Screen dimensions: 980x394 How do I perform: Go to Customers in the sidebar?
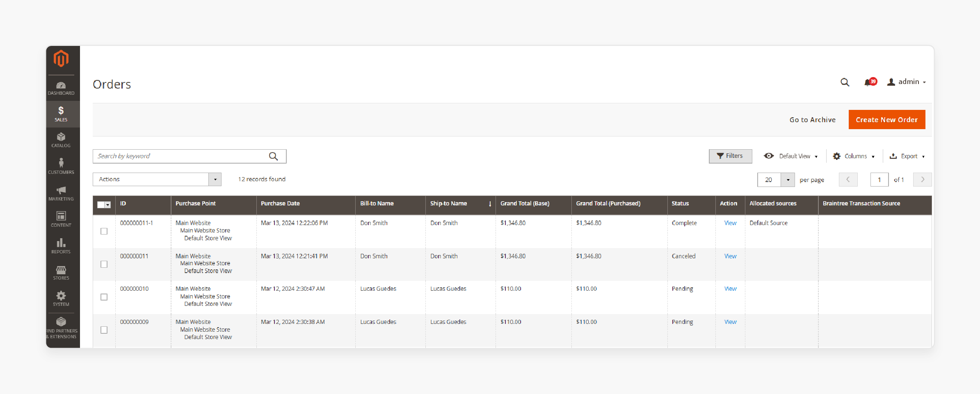(x=61, y=166)
